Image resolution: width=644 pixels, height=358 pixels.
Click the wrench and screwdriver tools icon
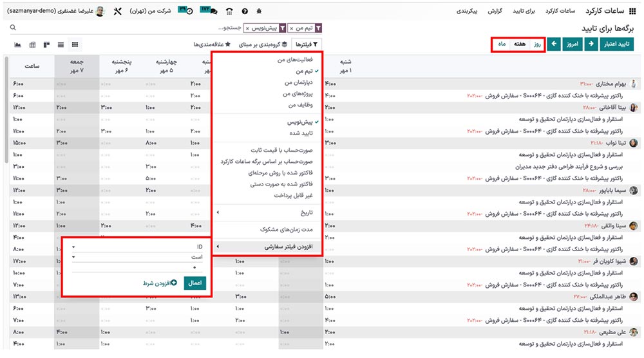pyautogui.click(x=118, y=12)
